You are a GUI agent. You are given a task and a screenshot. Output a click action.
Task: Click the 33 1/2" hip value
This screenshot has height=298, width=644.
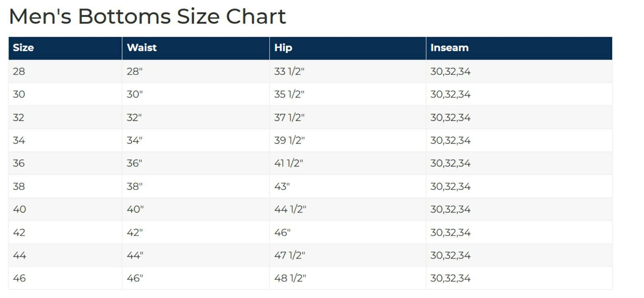tap(289, 72)
